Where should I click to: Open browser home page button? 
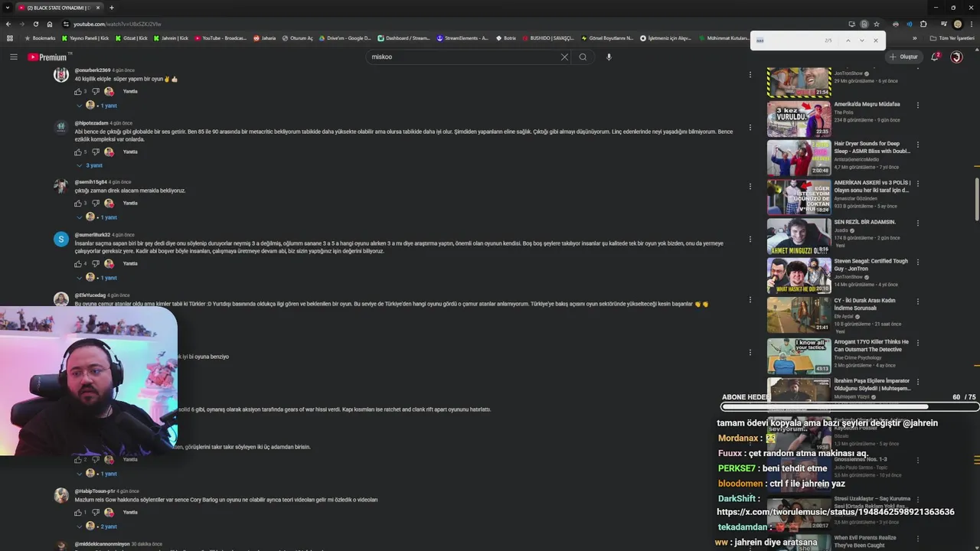tap(49, 24)
